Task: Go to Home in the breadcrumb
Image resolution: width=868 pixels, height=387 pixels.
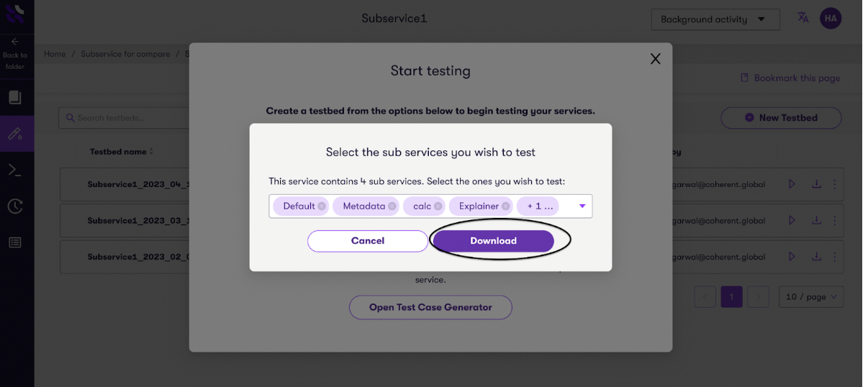Action: [x=55, y=55]
